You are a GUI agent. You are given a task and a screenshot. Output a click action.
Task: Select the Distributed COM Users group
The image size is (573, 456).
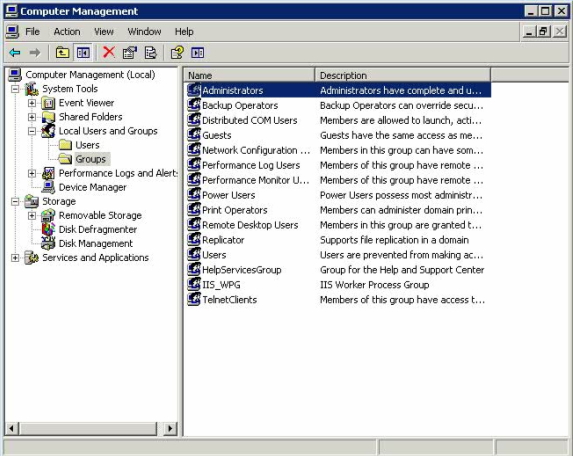pyautogui.click(x=250, y=120)
